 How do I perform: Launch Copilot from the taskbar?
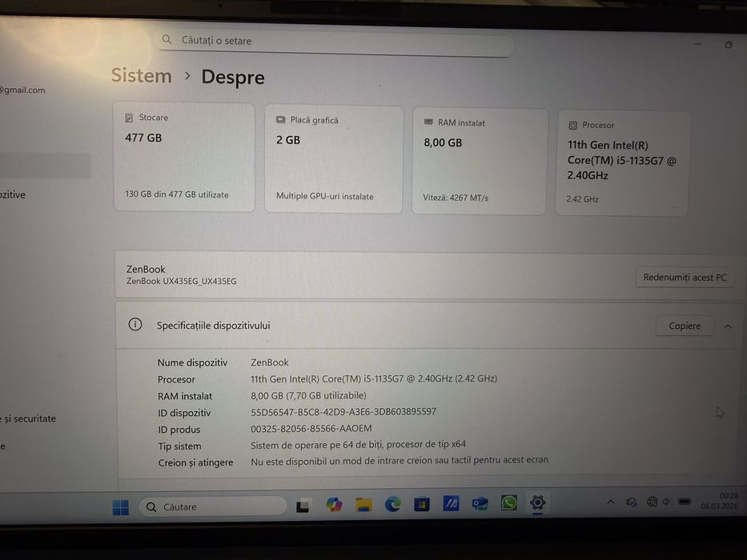pyautogui.click(x=334, y=504)
